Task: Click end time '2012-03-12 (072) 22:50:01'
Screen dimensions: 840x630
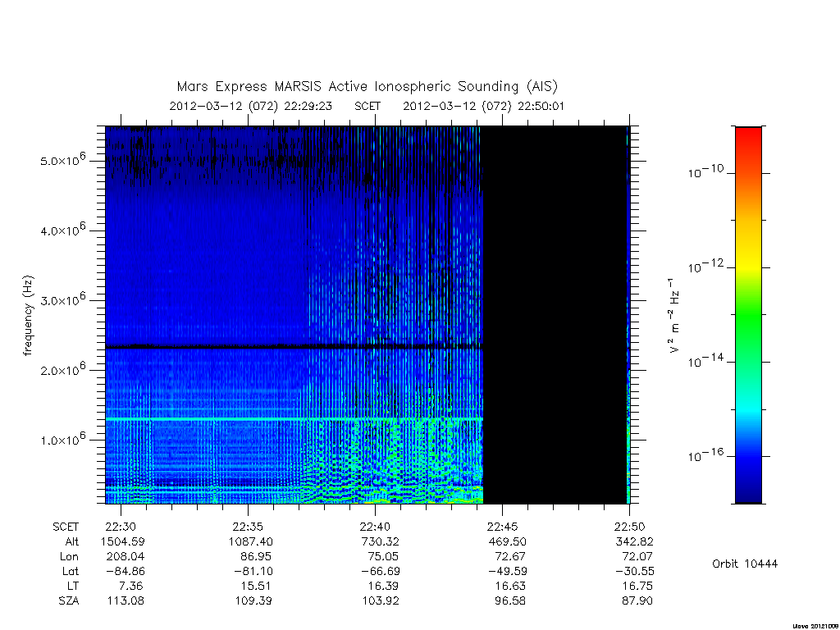Action: pos(484,106)
